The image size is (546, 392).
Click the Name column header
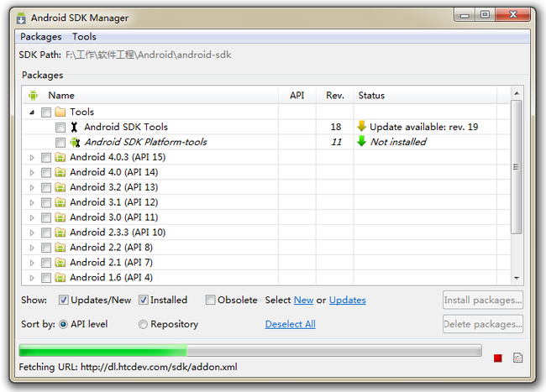(150, 95)
